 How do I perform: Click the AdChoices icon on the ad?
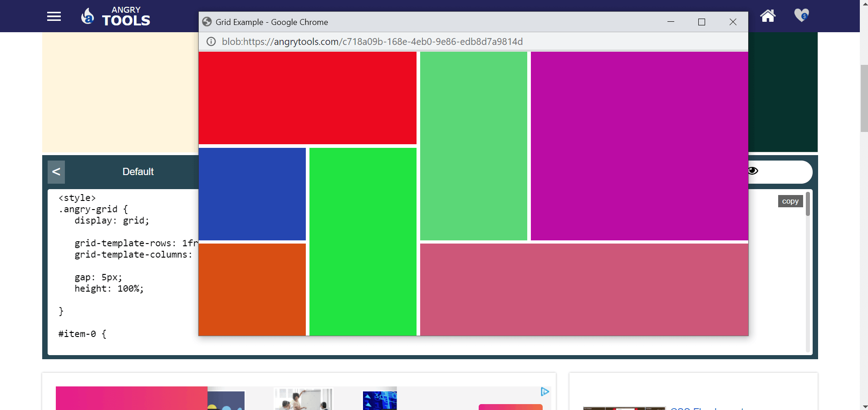pos(545,391)
